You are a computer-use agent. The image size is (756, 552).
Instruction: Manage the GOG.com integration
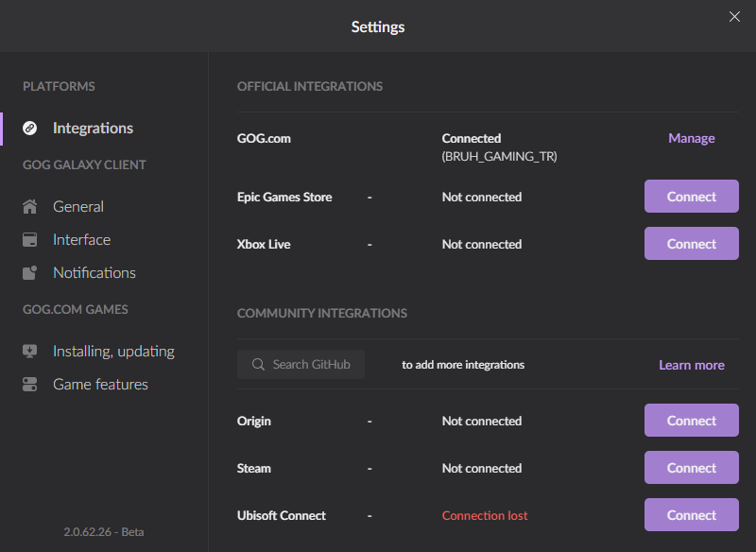[691, 138]
